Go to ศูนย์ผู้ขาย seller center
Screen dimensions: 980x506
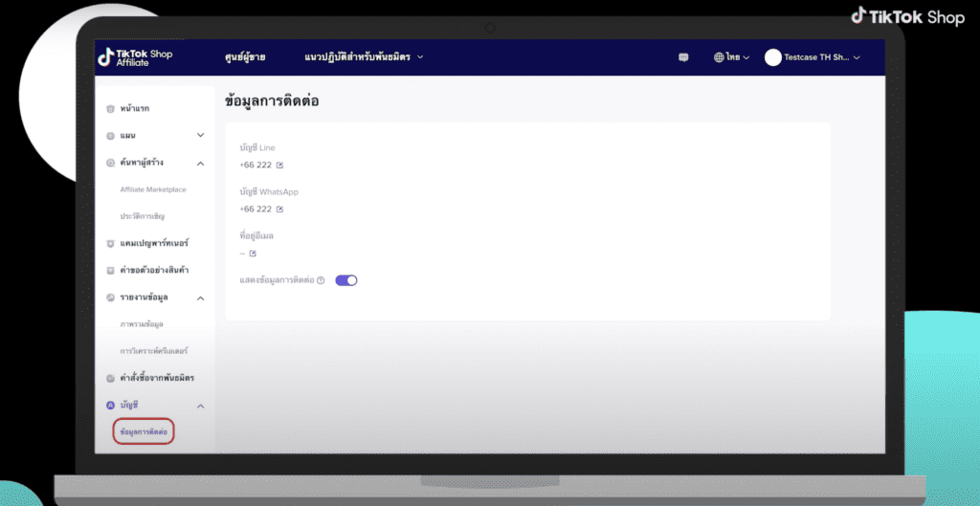click(245, 57)
